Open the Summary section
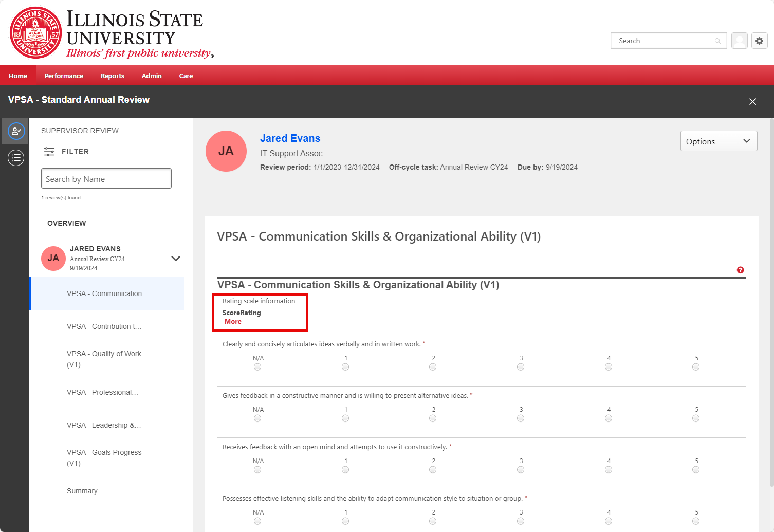The height and width of the screenshot is (532, 774). pos(82,491)
